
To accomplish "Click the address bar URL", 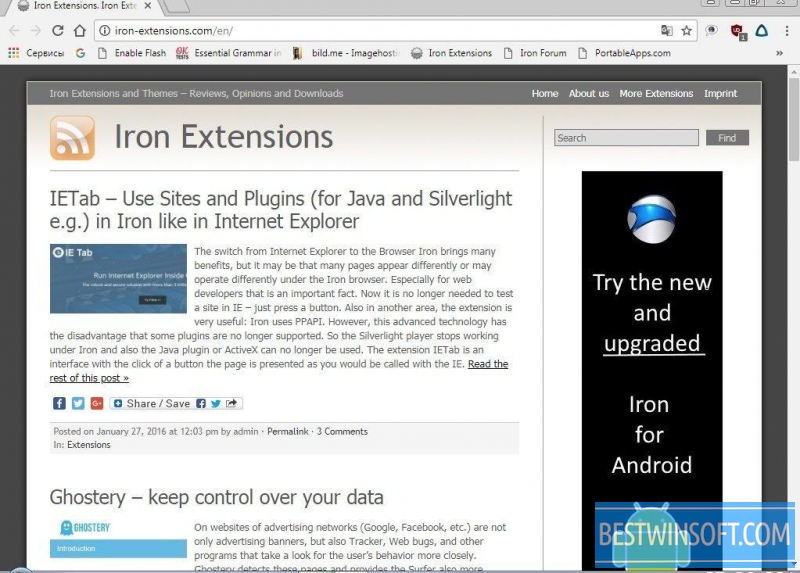I will click(173, 31).
